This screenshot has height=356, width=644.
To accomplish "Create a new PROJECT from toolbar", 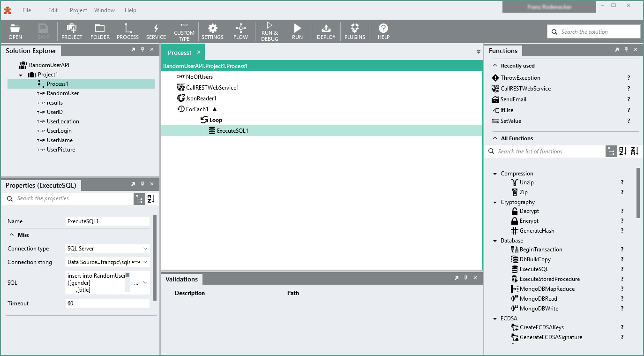I will tap(72, 31).
